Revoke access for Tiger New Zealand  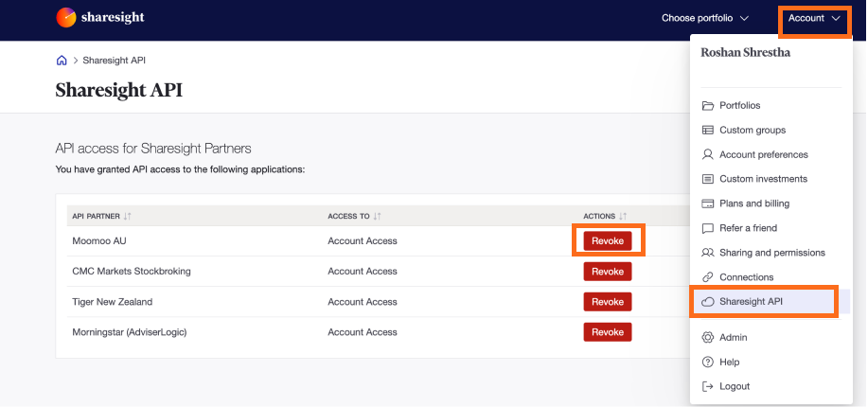(608, 302)
